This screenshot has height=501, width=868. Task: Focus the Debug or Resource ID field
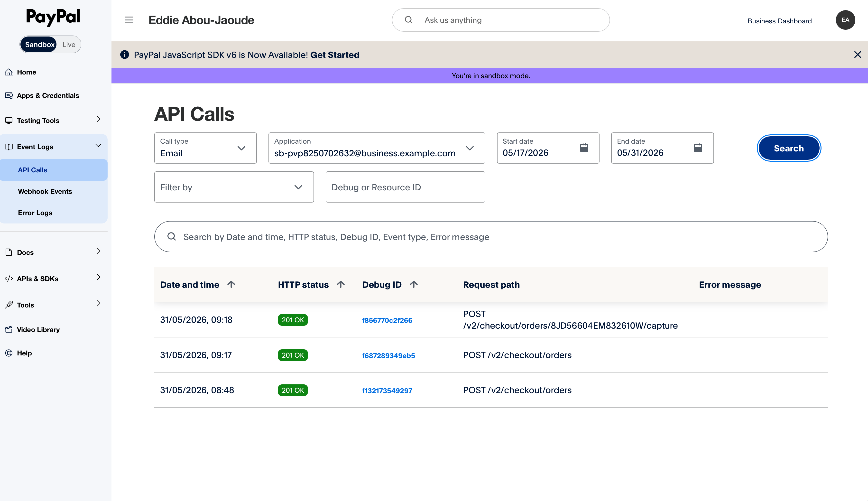tap(405, 187)
